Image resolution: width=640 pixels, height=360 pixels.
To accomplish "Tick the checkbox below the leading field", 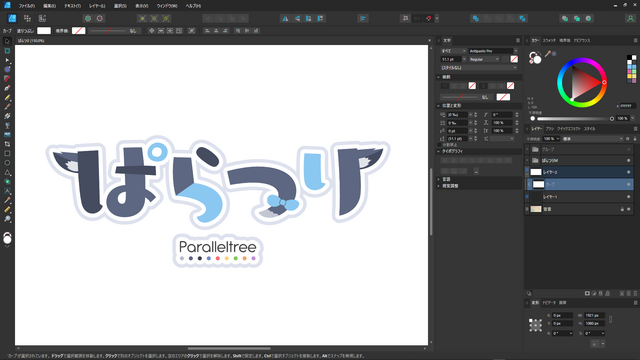I will 440,145.
